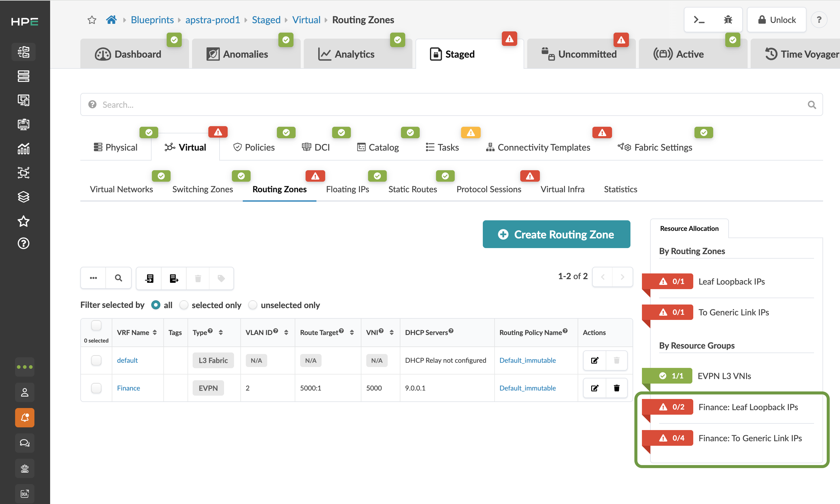This screenshot has width=840, height=504.
Task: Click the Unlock button
Action: (x=777, y=20)
